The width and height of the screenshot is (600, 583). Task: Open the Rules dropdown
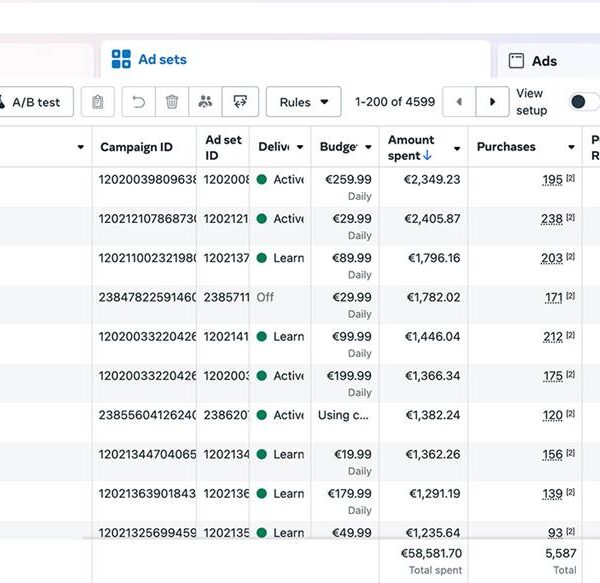(303, 102)
